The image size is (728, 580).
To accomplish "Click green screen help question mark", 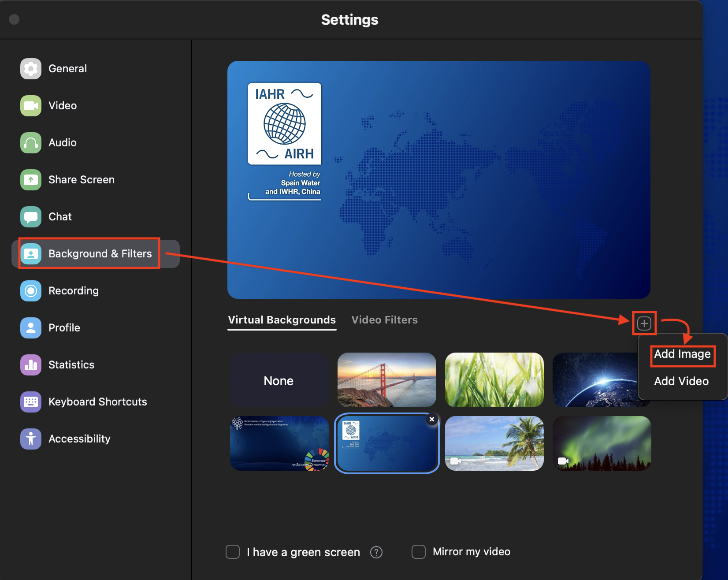I will (x=376, y=552).
